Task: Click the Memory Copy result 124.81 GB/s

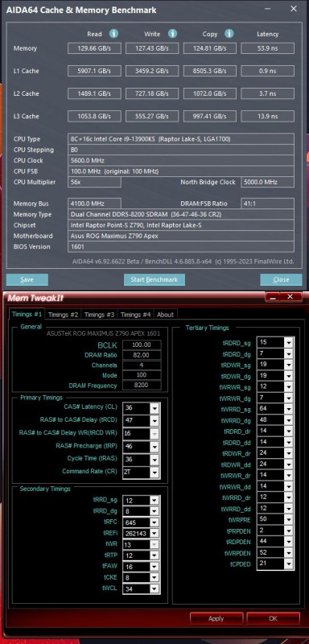Action: (210, 48)
